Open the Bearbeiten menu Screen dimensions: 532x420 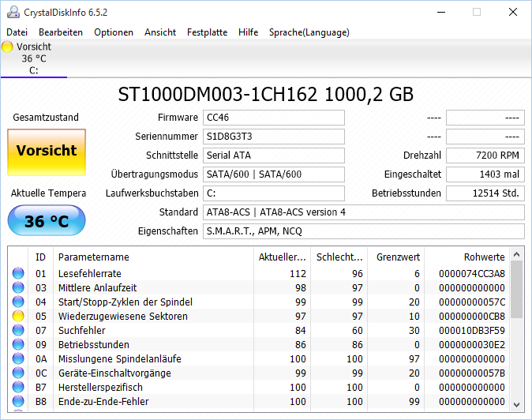pos(61,32)
